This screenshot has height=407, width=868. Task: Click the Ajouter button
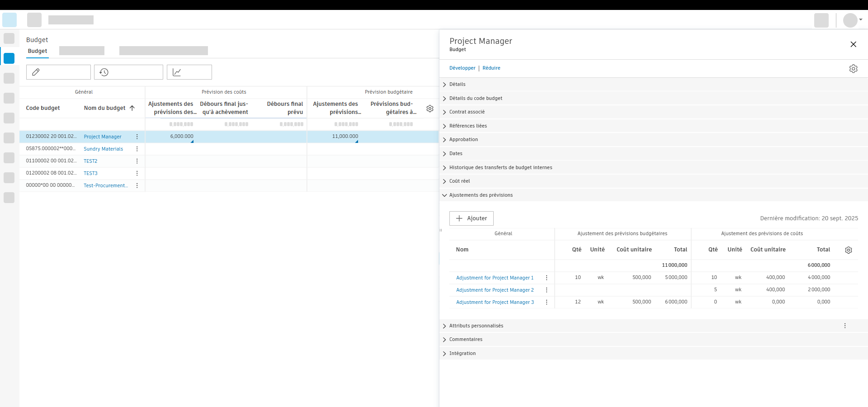(471, 218)
